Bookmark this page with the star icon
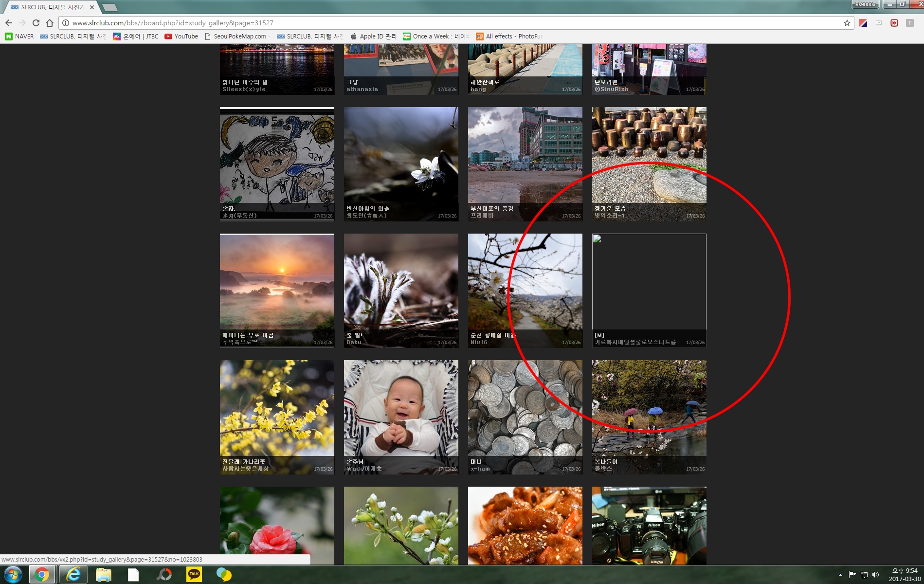This screenshot has height=584, width=924. coord(847,23)
